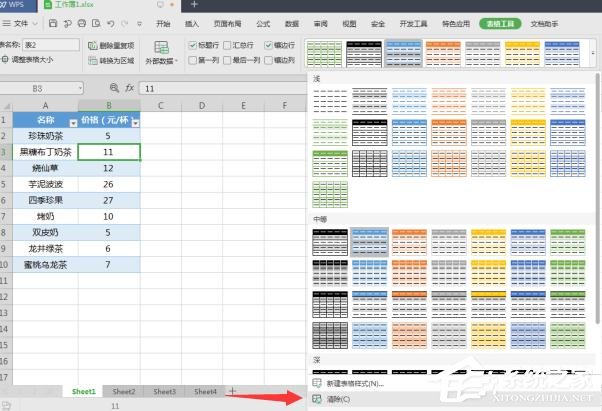The height and width of the screenshot is (411, 602).
Task: Toggle the 标题行 (Header Row) checkbox
Action: [194, 45]
